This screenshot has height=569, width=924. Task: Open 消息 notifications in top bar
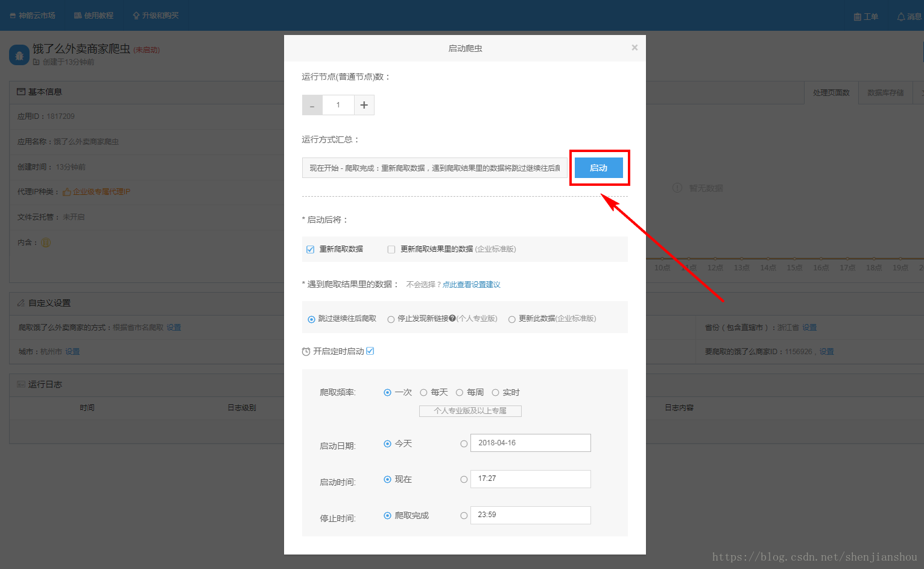(910, 17)
